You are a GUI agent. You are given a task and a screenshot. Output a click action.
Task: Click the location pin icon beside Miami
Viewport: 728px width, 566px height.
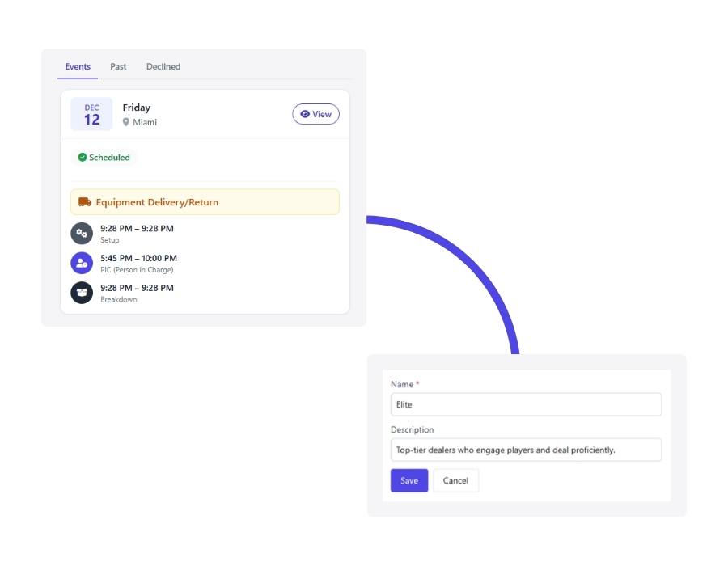[126, 122]
